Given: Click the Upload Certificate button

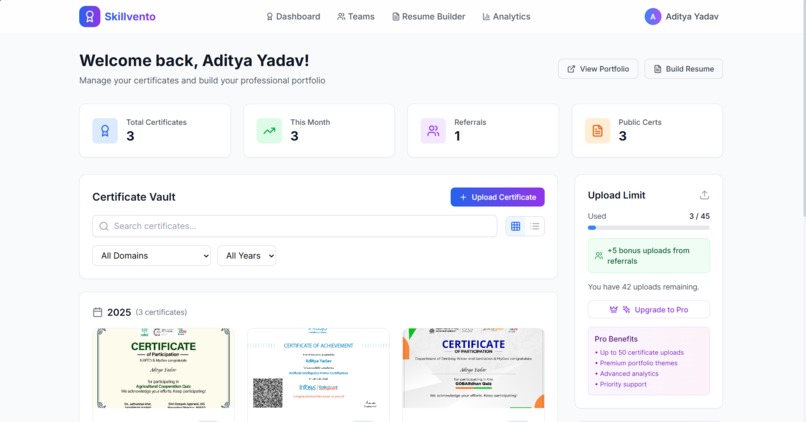Looking at the screenshot, I should (x=498, y=197).
